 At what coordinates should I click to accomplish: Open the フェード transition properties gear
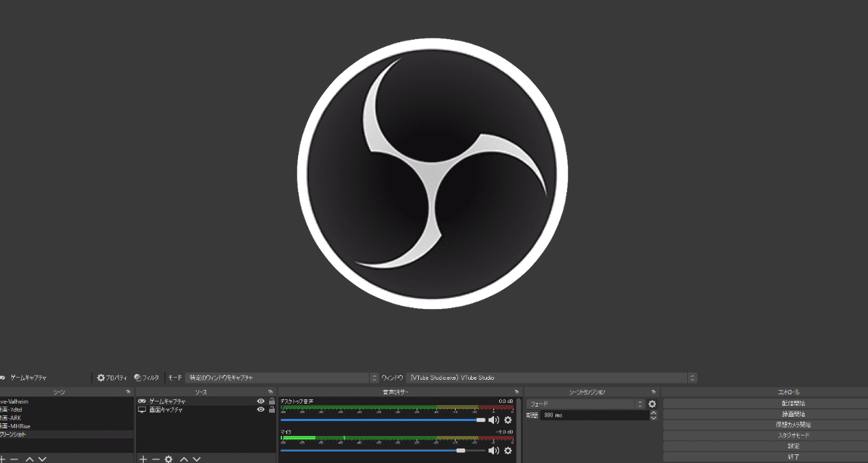coord(652,404)
